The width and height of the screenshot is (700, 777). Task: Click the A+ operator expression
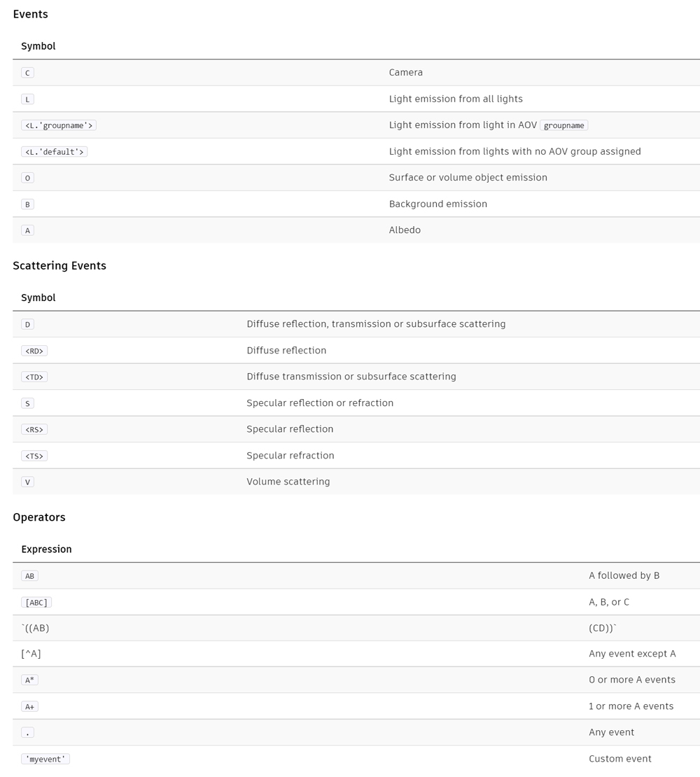[x=29, y=706]
